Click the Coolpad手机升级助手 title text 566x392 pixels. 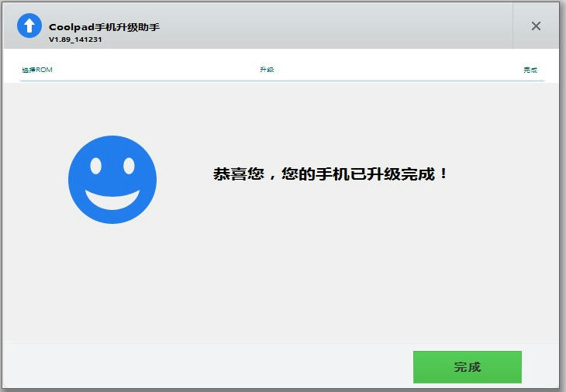(x=104, y=27)
